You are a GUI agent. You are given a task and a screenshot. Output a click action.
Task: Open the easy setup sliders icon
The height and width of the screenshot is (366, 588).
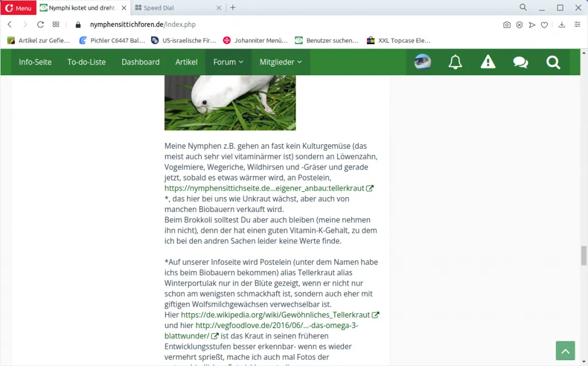(578, 24)
